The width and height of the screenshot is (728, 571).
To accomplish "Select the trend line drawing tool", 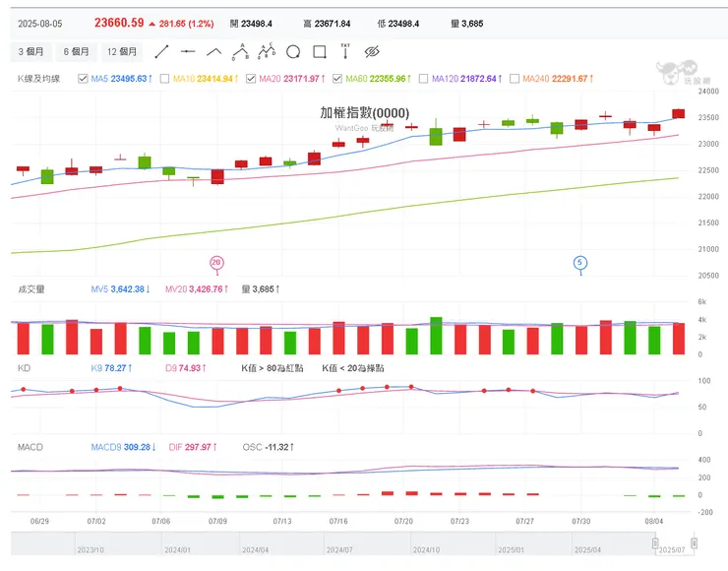I will click(161, 51).
